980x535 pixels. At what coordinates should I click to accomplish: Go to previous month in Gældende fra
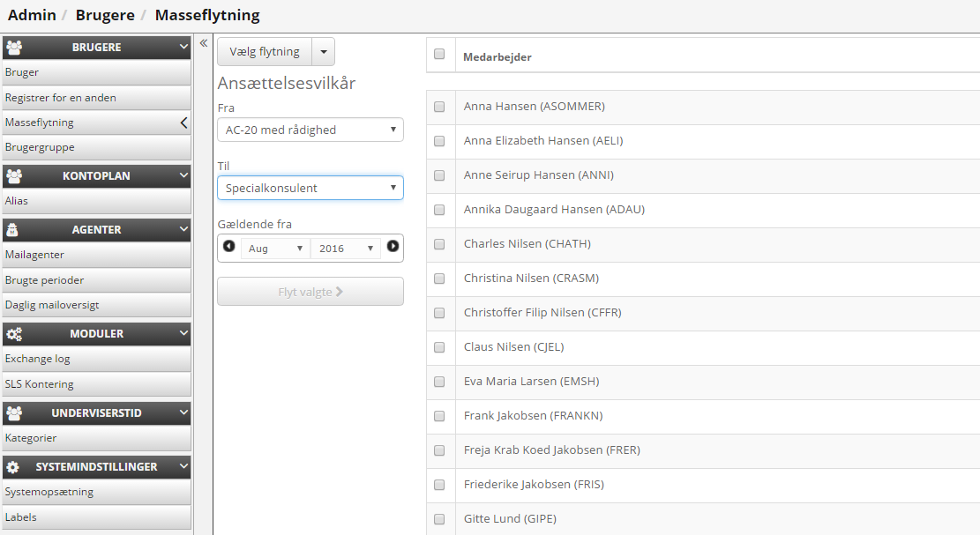pos(229,248)
